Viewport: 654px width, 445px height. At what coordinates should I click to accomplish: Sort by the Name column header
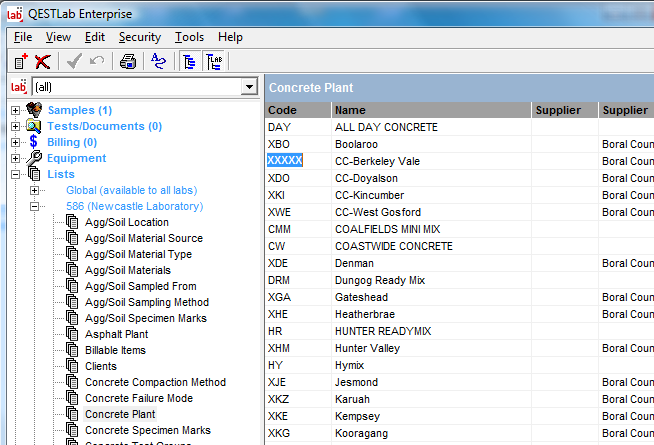(x=430, y=110)
